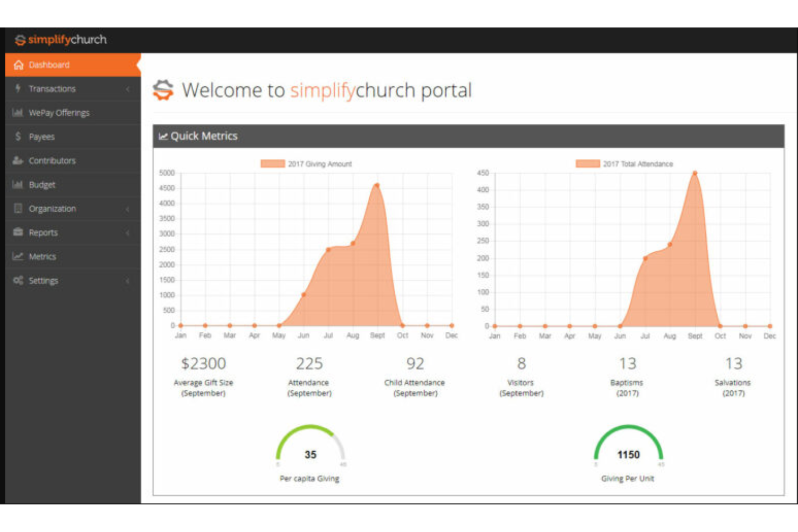Click the Sept peak point on Giving chart
Viewport: 798px width, 532px height.
tap(377, 185)
